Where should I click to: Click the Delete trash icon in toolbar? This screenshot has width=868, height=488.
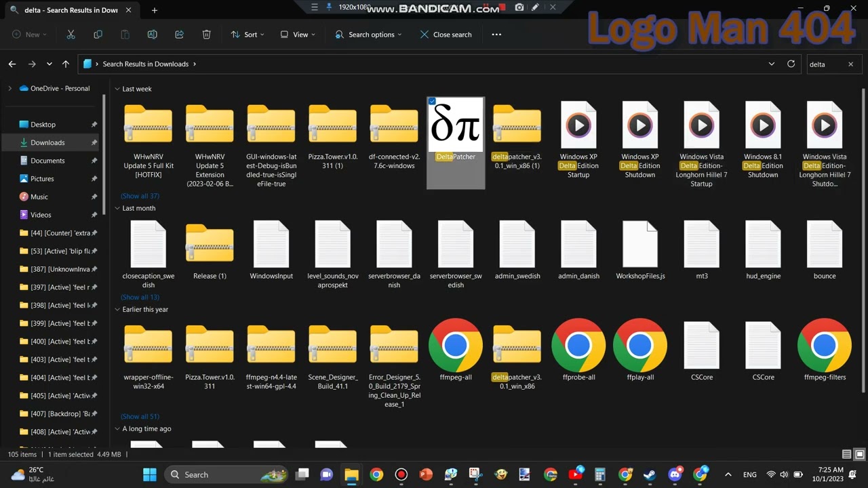coord(206,35)
